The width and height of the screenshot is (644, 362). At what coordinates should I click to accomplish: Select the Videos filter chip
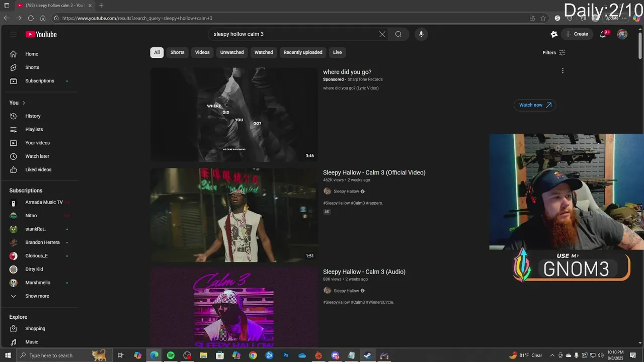[202, 52]
